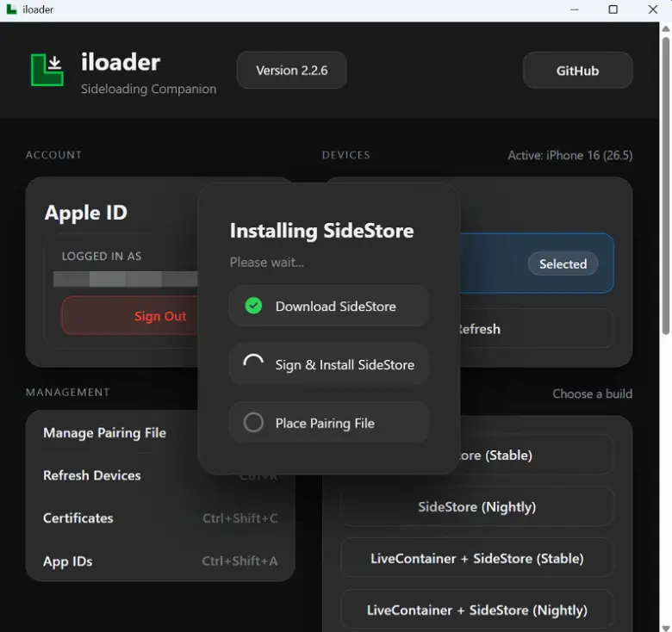Screen dimensions: 672x632
Task: Choose LiveContainer + SideStore (Stable) build
Action: [477, 558]
